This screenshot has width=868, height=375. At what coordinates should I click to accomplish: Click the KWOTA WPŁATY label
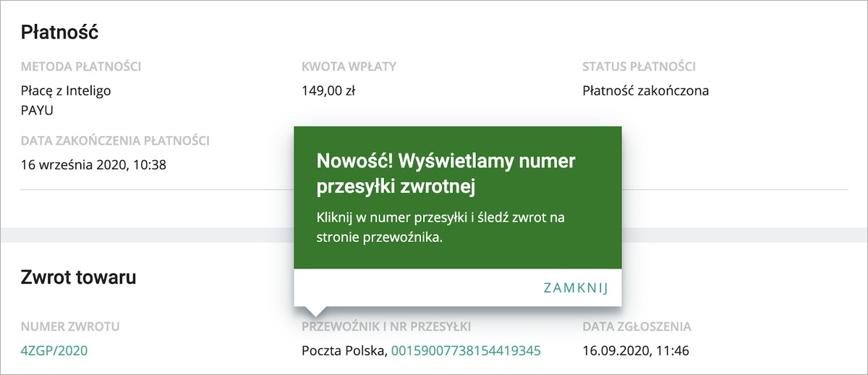click(349, 67)
